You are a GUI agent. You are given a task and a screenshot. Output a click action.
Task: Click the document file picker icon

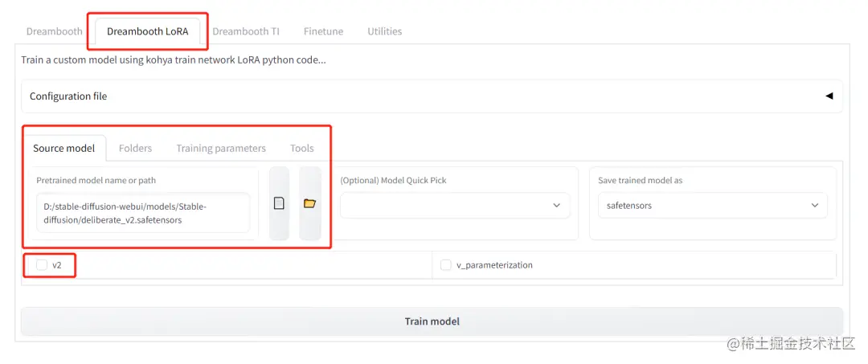pyautogui.click(x=279, y=203)
